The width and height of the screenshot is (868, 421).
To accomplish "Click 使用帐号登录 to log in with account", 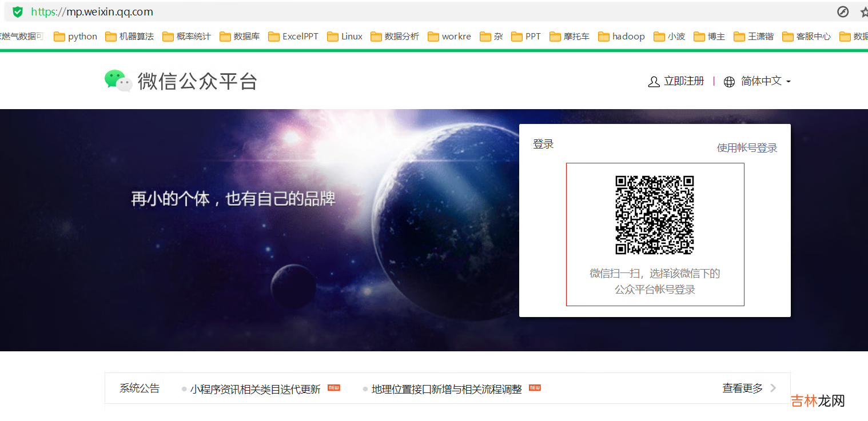I will coord(747,148).
